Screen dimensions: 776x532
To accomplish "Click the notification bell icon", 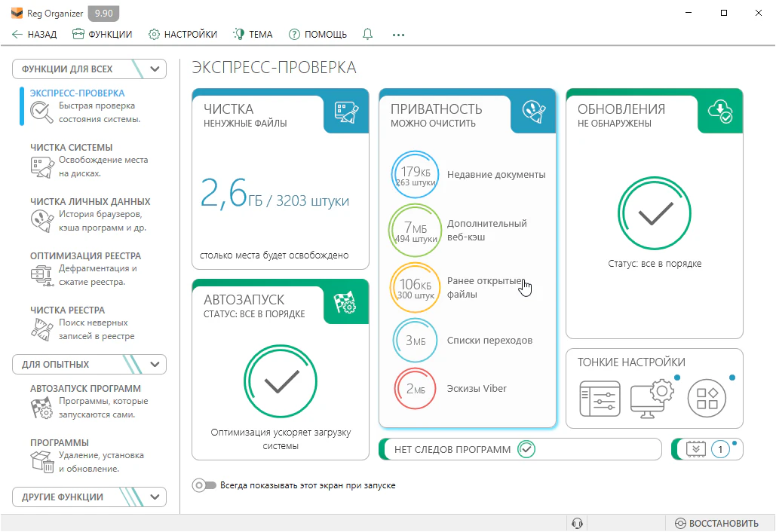I will (x=368, y=34).
